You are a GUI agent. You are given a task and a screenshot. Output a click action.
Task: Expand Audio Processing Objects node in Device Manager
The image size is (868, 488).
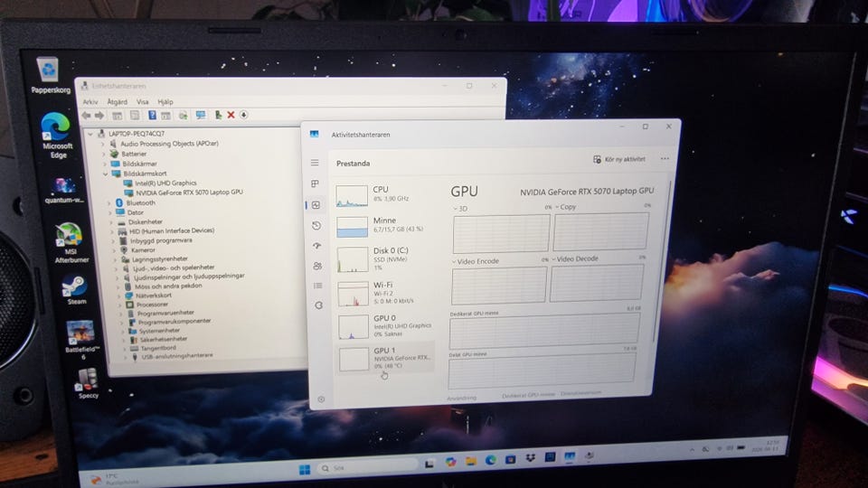(102, 144)
